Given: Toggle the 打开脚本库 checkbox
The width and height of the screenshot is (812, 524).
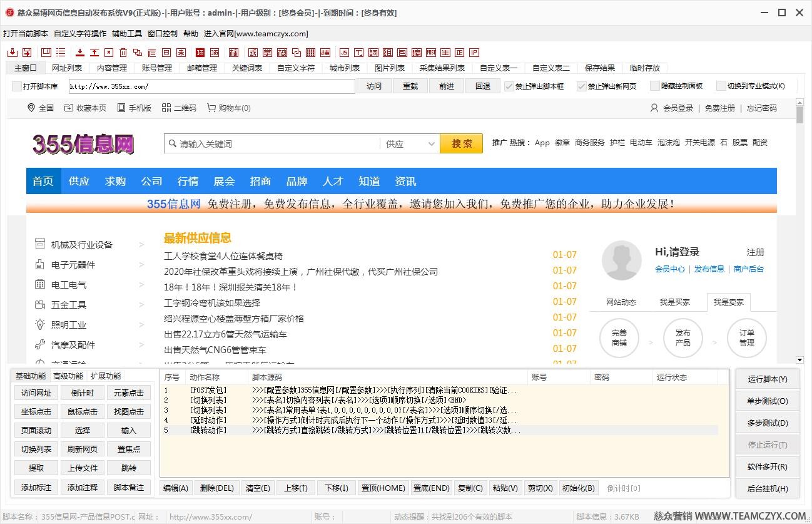Looking at the screenshot, I should [x=17, y=86].
